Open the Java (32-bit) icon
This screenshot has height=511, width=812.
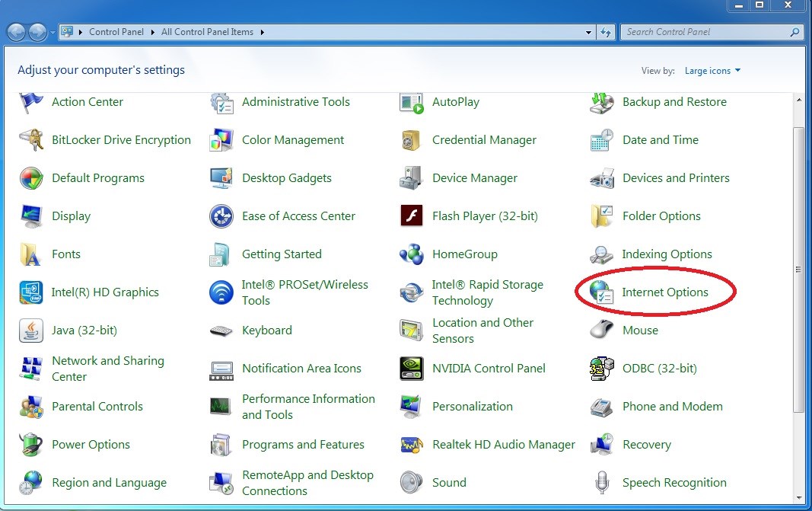[x=30, y=331]
